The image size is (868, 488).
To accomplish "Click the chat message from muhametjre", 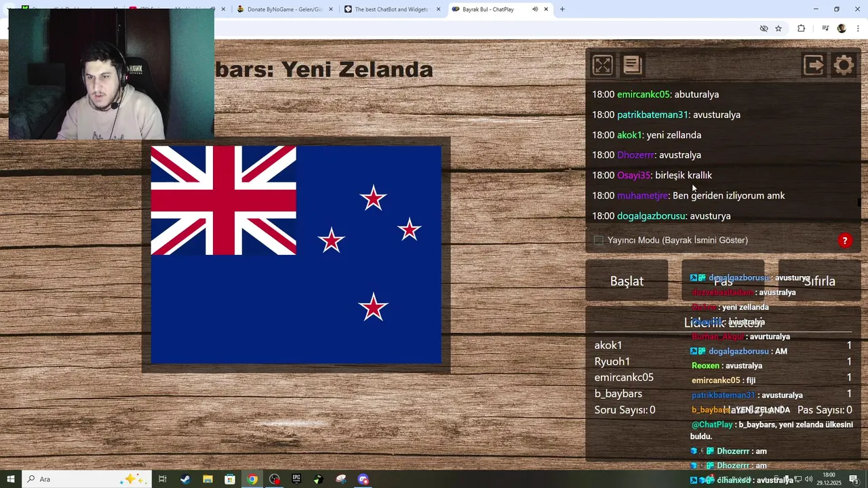I will (688, 196).
